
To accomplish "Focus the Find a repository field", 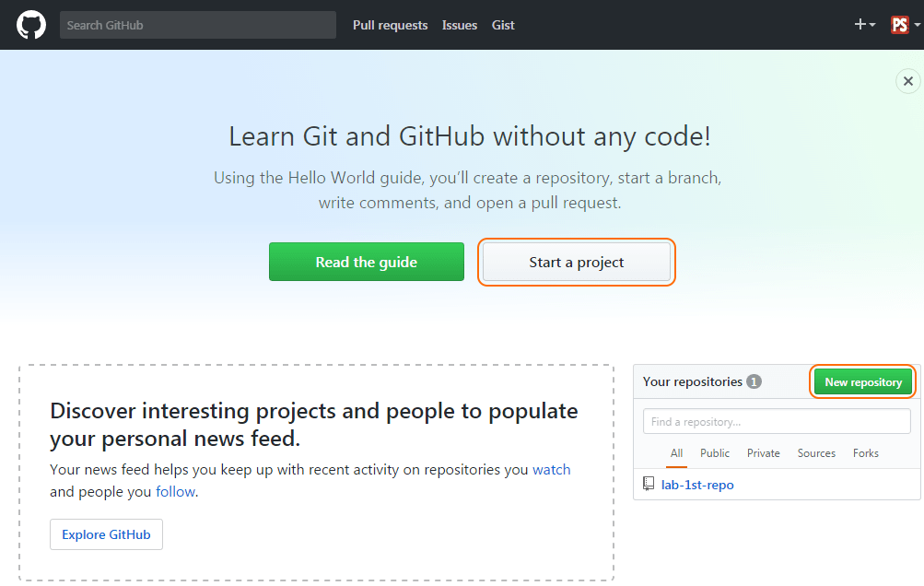I will [x=777, y=421].
